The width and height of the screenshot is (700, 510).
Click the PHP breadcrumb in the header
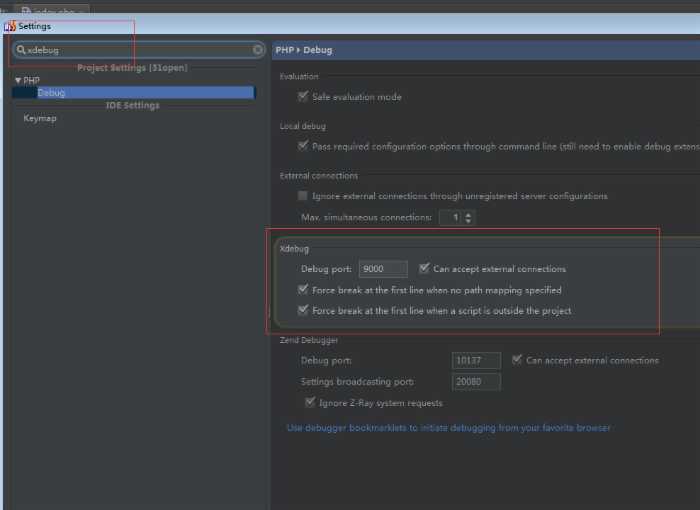[x=284, y=50]
